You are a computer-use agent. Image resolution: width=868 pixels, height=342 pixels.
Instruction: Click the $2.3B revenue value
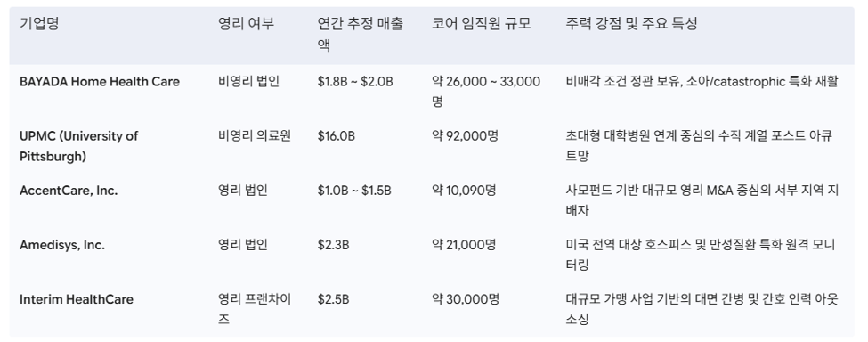tap(333, 245)
